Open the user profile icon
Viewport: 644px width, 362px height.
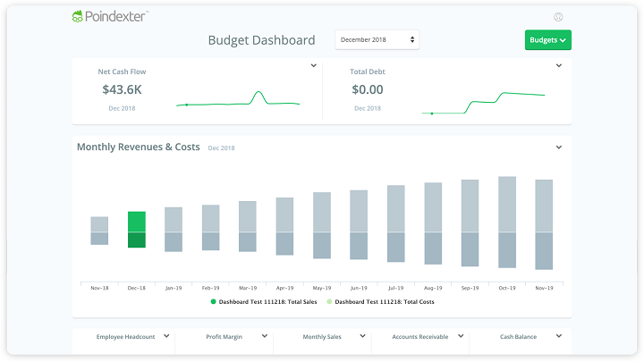click(558, 17)
